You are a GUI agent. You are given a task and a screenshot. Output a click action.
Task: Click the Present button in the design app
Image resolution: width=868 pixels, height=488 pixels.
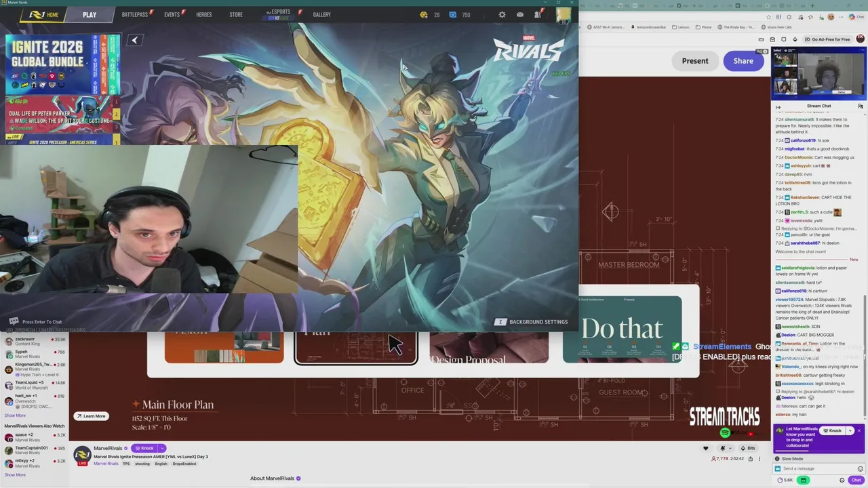[x=695, y=61]
